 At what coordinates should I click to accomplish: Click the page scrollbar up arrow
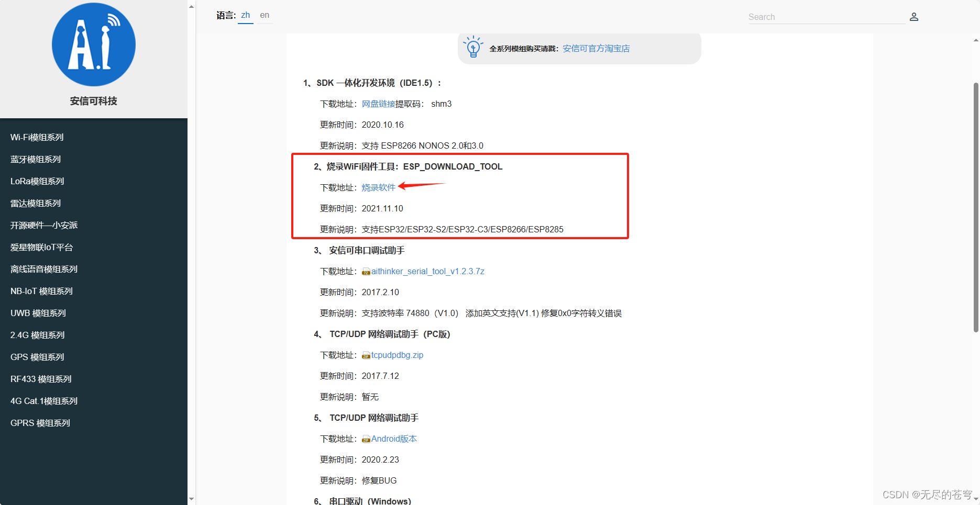976,40
